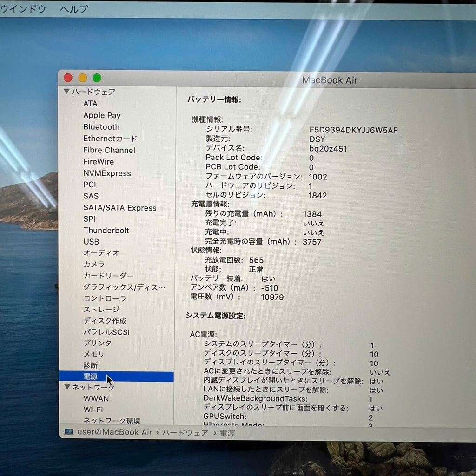Click the システム電源設定 heading
The image size is (476, 476).
coord(216,316)
